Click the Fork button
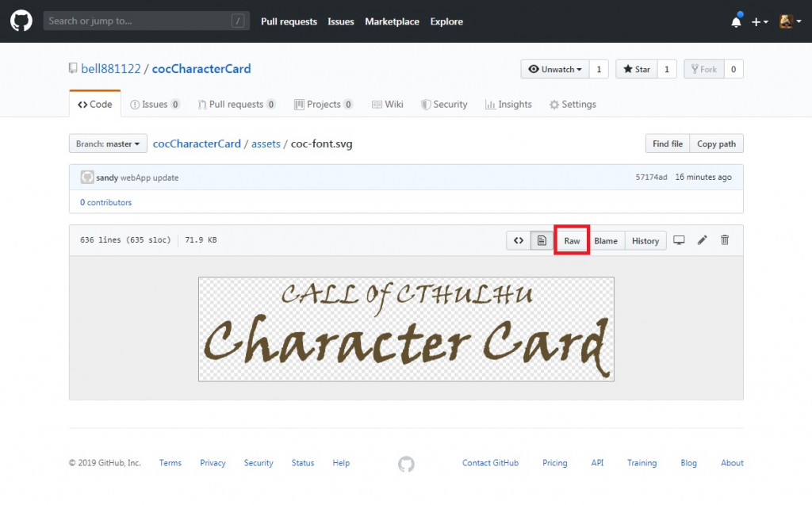Screen dimensions: 812x505 [x=704, y=69]
